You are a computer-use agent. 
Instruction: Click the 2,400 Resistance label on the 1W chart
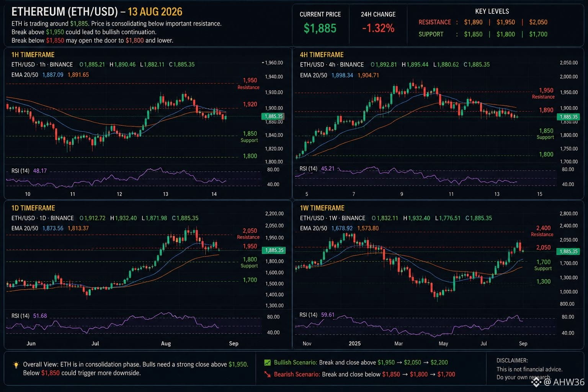(542, 231)
